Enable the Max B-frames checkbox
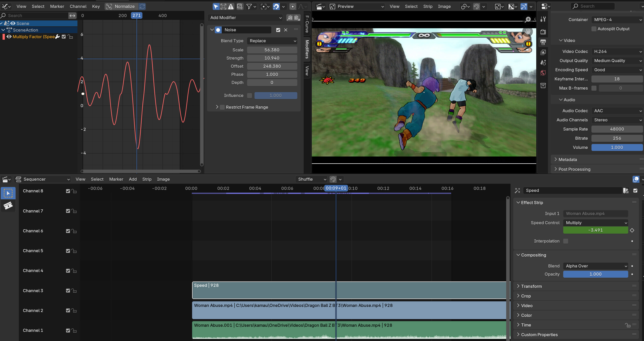The height and width of the screenshot is (341, 644). pyautogui.click(x=594, y=88)
